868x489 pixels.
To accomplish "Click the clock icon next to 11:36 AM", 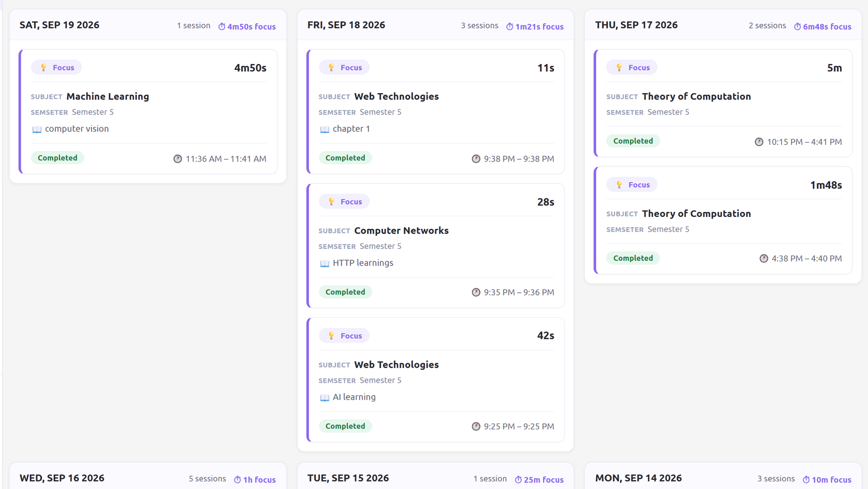I will tap(177, 159).
